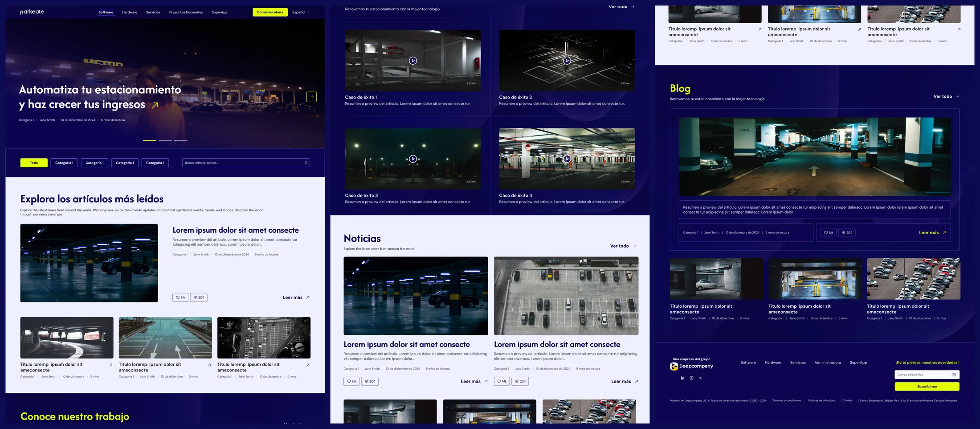
Task: Click the arrow icon beside Blog's Leer más
Action: [x=944, y=232]
